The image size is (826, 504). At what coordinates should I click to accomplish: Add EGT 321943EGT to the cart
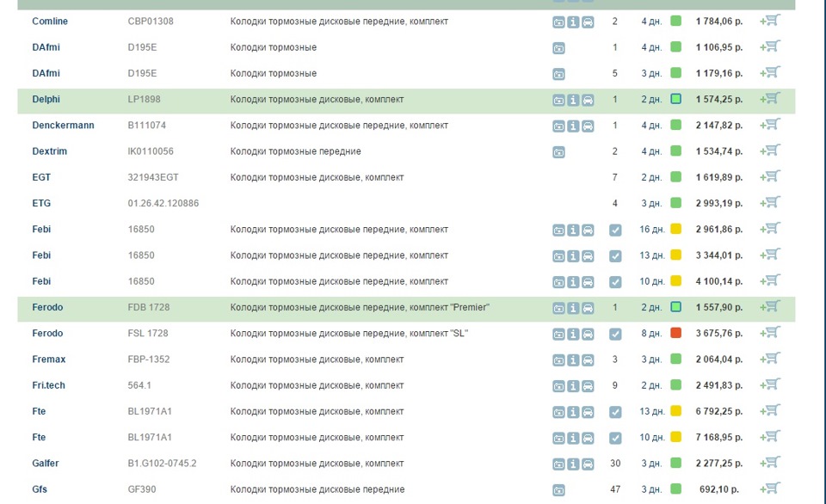point(769,176)
